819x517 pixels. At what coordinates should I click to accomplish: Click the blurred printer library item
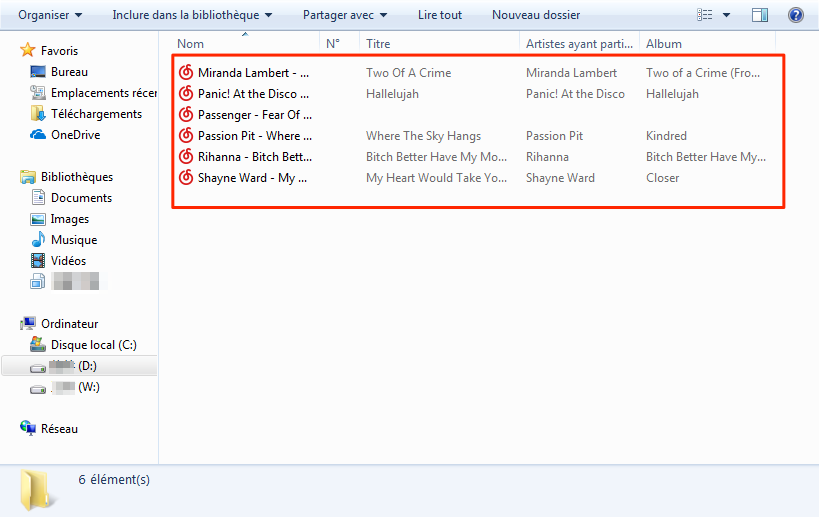(x=68, y=281)
